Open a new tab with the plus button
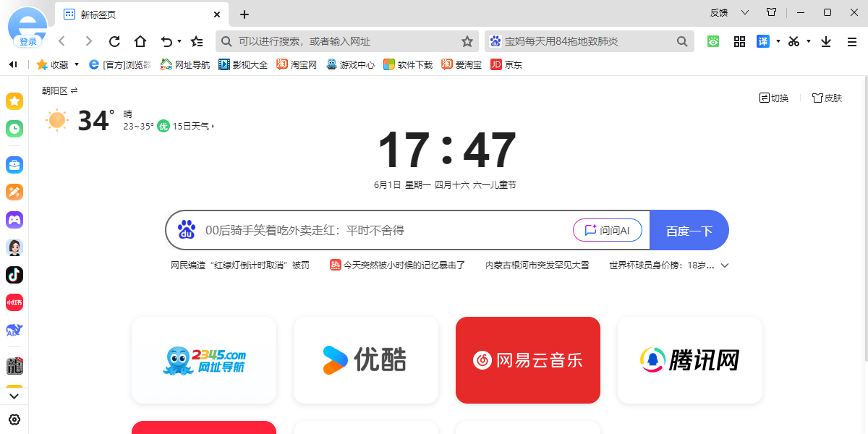Image resolution: width=868 pixels, height=434 pixels. click(244, 14)
